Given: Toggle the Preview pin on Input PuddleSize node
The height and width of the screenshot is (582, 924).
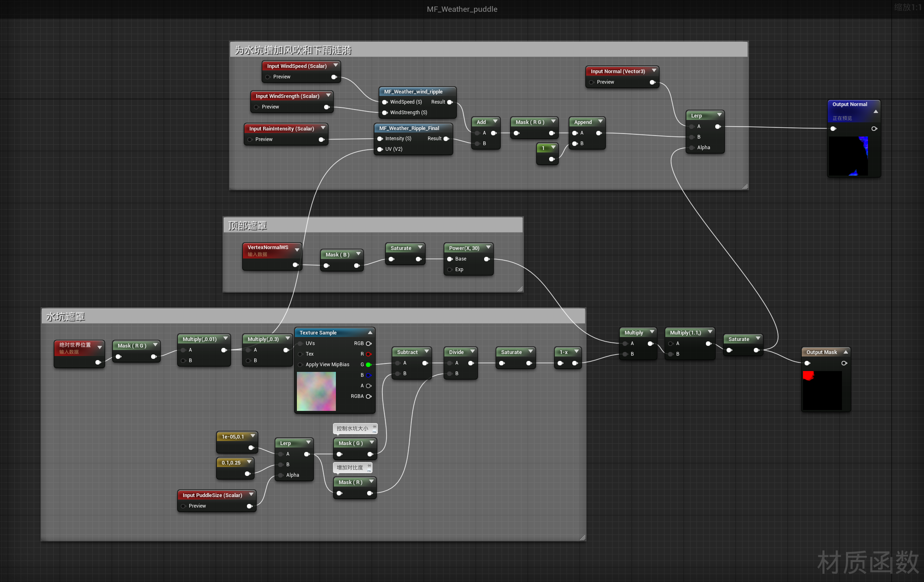Looking at the screenshot, I should click(183, 506).
